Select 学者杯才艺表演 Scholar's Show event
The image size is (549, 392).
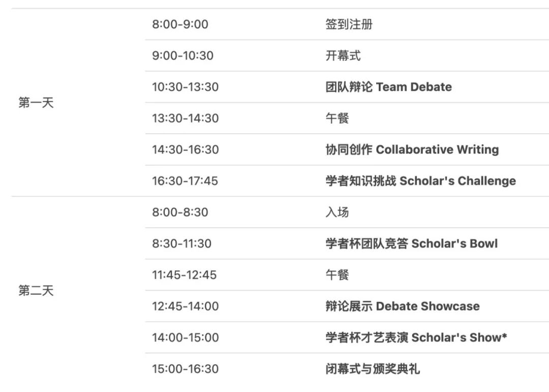click(416, 338)
